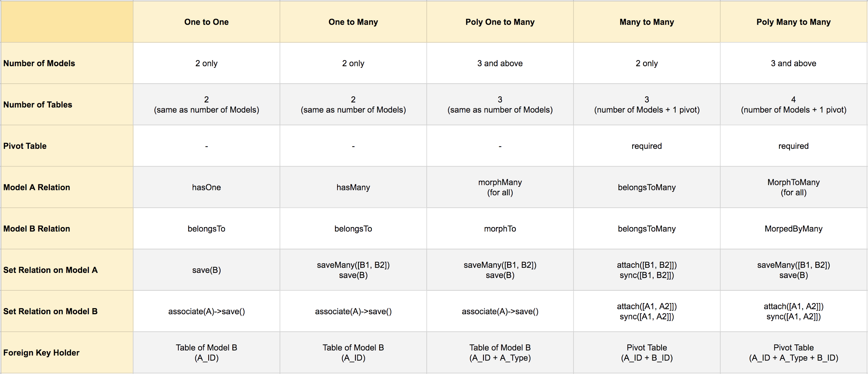The width and height of the screenshot is (868, 374).
Task: Click the hasOne cell
Action: click(x=206, y=187)
